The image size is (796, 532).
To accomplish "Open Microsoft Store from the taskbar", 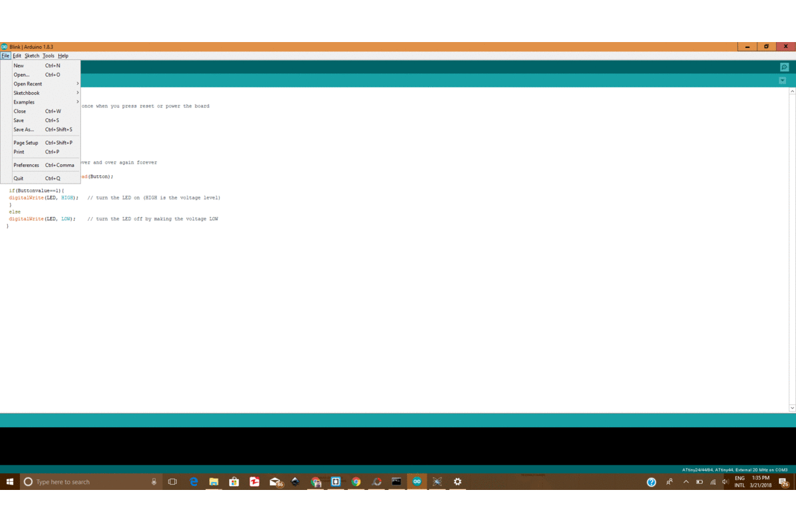I will [234, 482].
